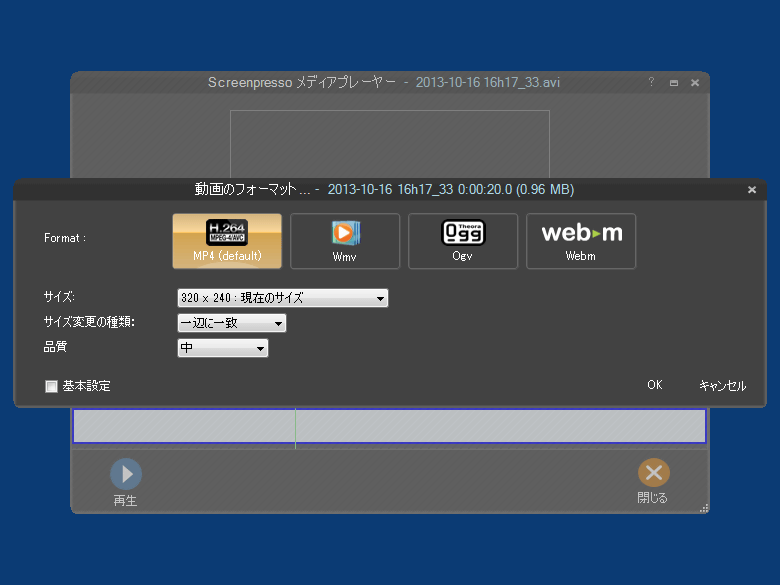780x585 pixels.
Task: Click the resize grip of media player
Action: pyautogui.click(x=704, y=508)
